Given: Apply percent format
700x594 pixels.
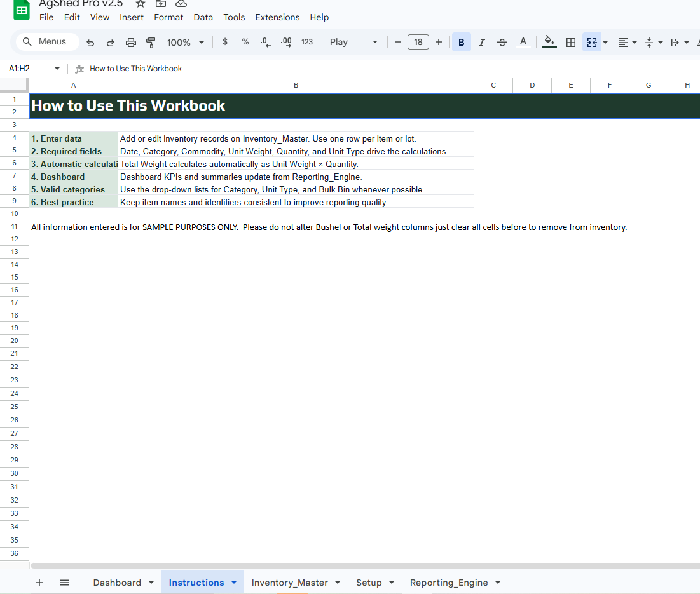Looking at the screenshot, I should click(245, 41).
